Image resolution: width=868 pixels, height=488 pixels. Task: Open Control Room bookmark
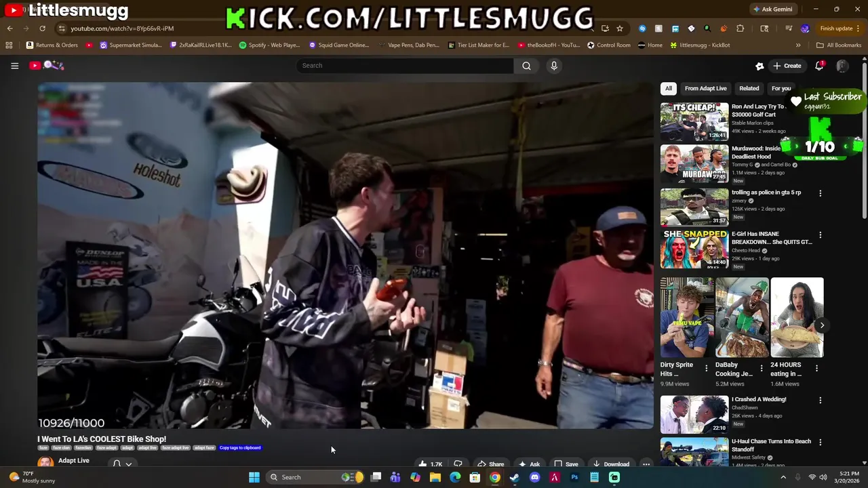click(x=608, y=45)
